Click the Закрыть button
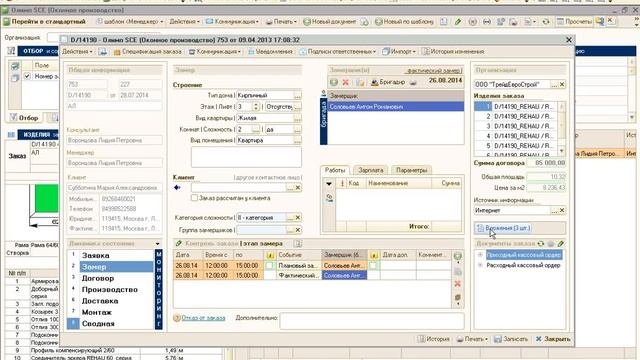This screenshot has width=640, height=360. coord(553,339)
